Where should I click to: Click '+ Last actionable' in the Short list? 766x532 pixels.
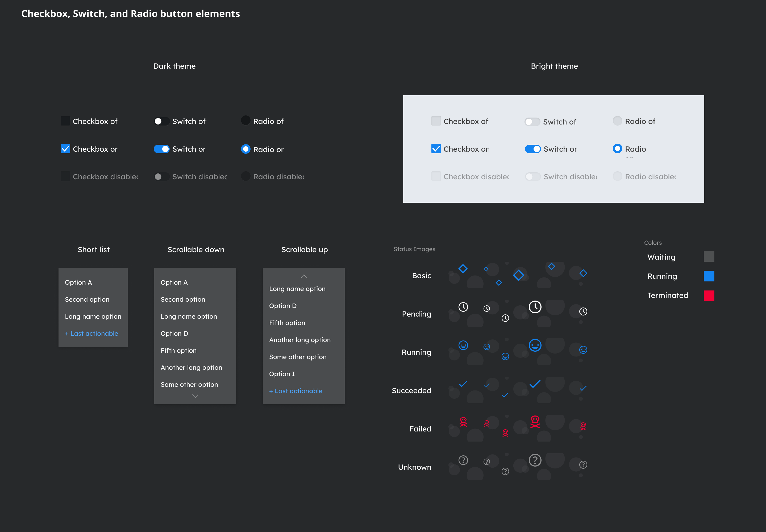point(92,333)
